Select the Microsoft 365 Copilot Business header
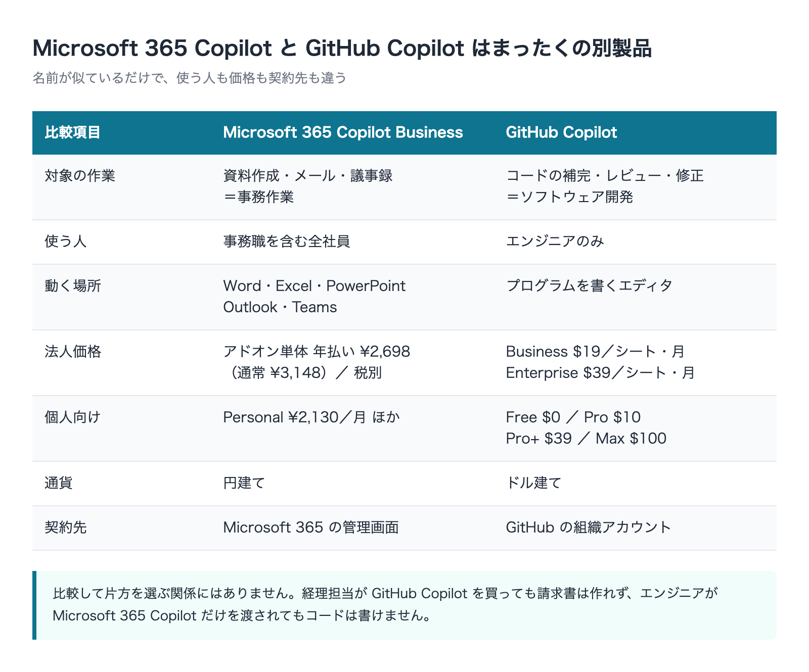This screenshot has width=809, height=672. 343,132
